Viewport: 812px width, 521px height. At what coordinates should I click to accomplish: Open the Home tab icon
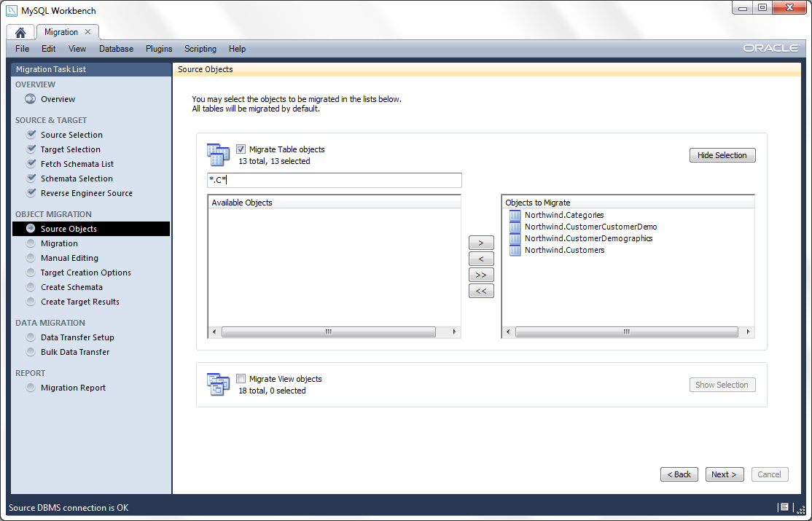click(20, 32)
